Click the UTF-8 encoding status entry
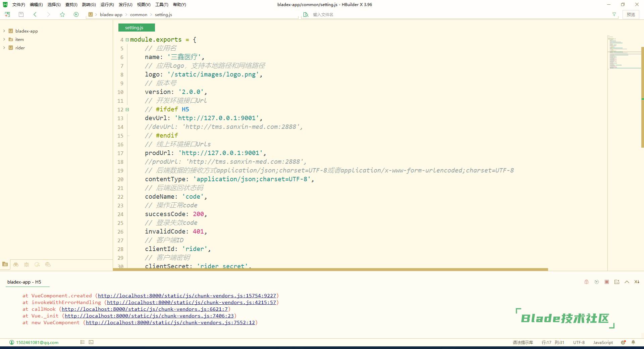Viewport: 644px width, 349px height. click(x=579, y=342)
